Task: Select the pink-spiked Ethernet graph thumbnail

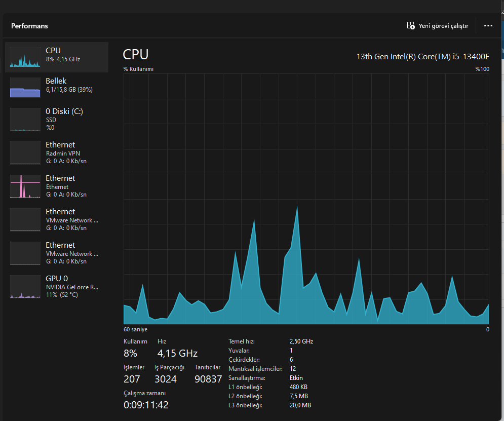Action: coord(25,186)
